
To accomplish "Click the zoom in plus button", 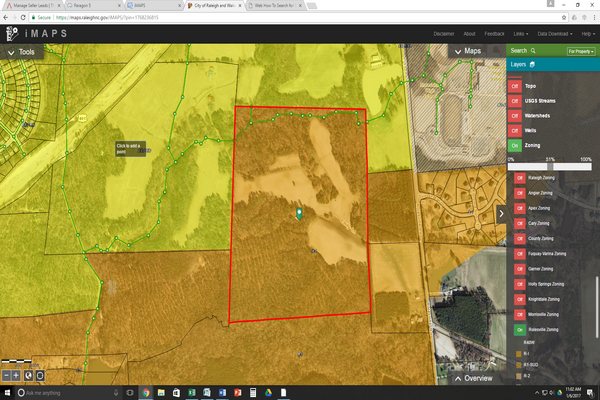I will (16, 375).
